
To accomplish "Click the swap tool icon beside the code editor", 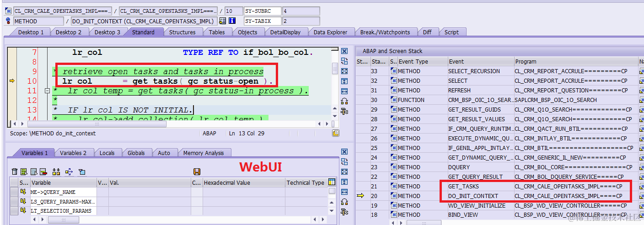I will (344, 61).
